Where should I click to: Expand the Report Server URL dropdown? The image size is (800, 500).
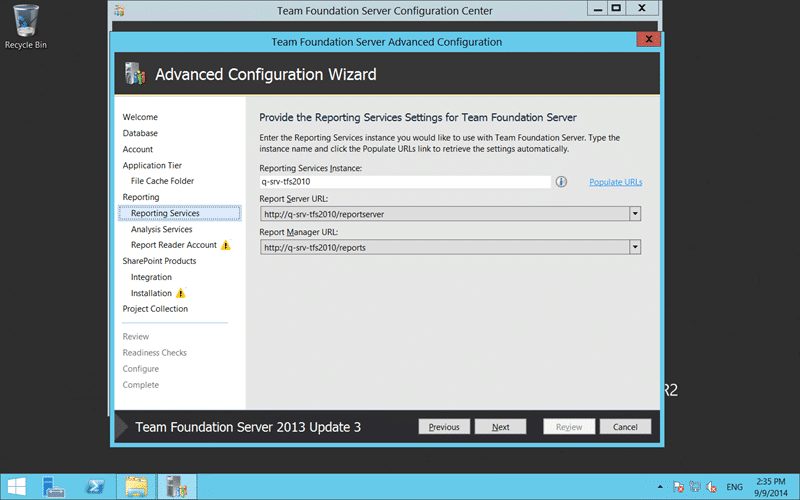pyautogui.click(x=635, y=214)
